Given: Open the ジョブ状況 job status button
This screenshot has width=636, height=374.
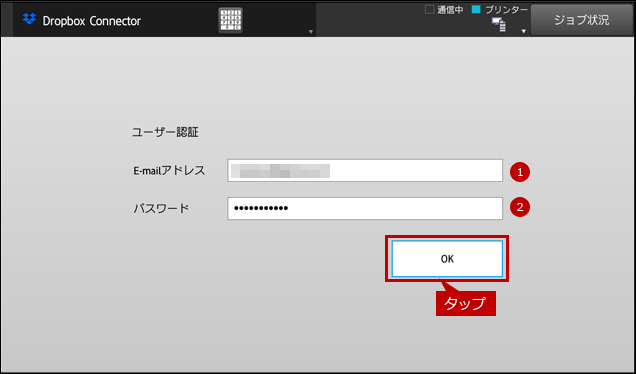Looking at the screenshot, I should tap(582, 20).
